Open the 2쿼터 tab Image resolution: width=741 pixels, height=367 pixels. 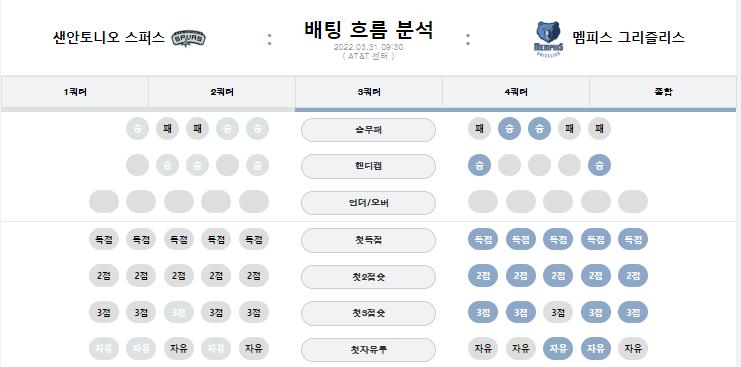[222, 92]
